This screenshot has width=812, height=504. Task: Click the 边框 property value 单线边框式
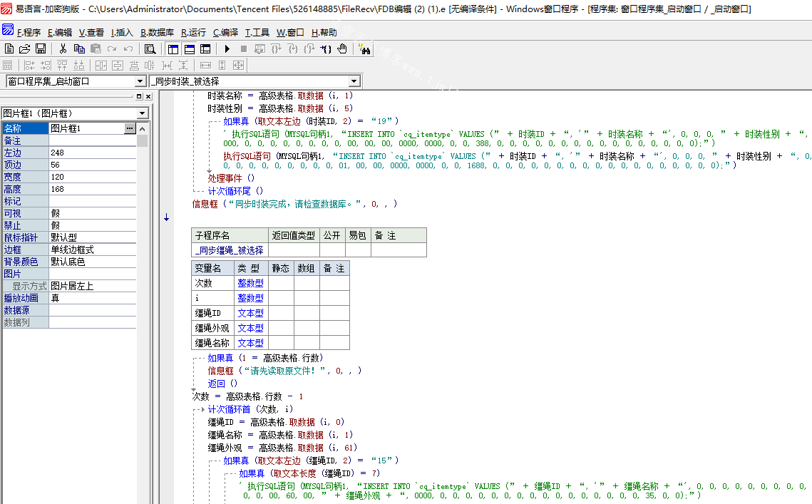pyautogui.click(x=93, y=250)
